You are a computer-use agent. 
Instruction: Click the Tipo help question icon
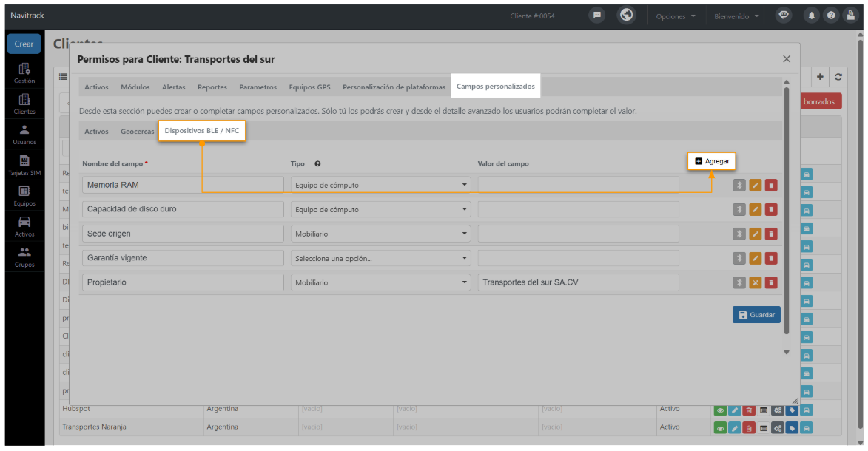coord(317,164)
